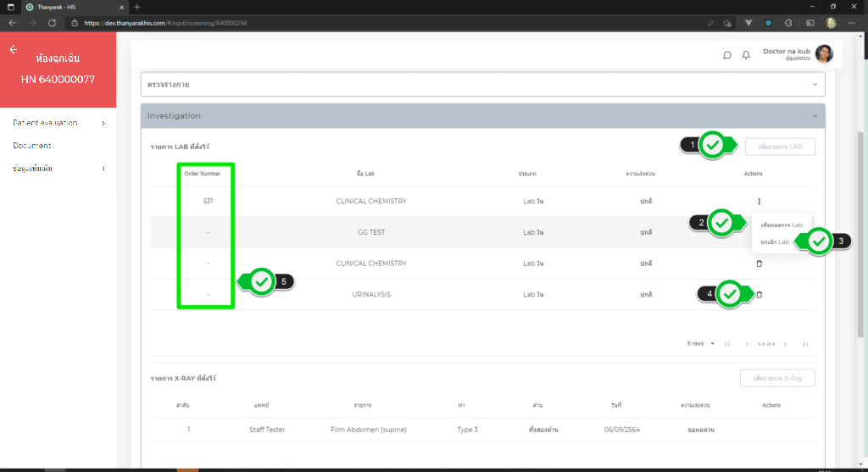Expand the ตรวจร่างกาย dropdown
This screenshot has width=868, height=472.
pyautogui.click(x=815, y=84)
